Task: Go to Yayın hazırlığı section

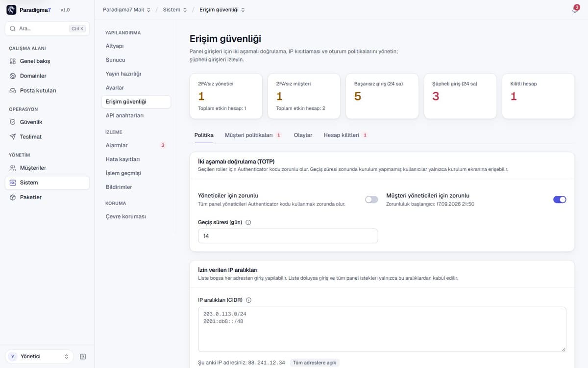Action: coord(136,74)
